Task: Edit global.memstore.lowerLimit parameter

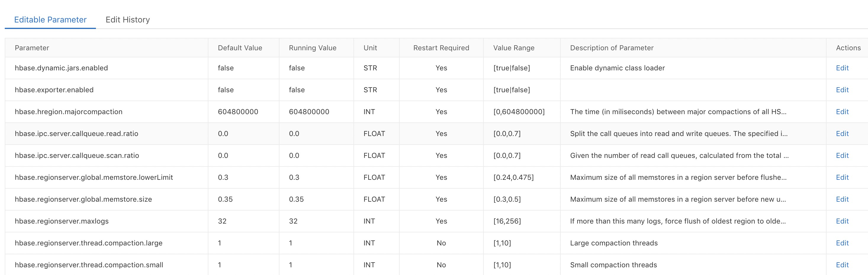Action: [x=842, y=177]
